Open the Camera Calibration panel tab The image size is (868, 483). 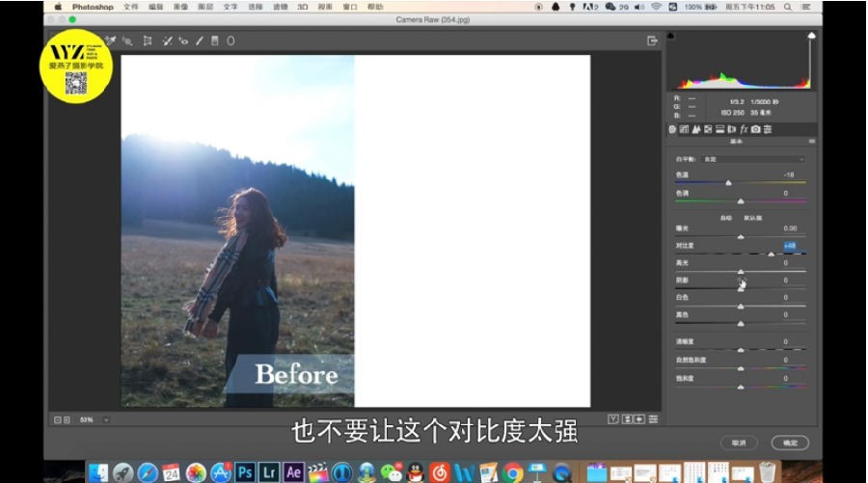pos(755,129)
